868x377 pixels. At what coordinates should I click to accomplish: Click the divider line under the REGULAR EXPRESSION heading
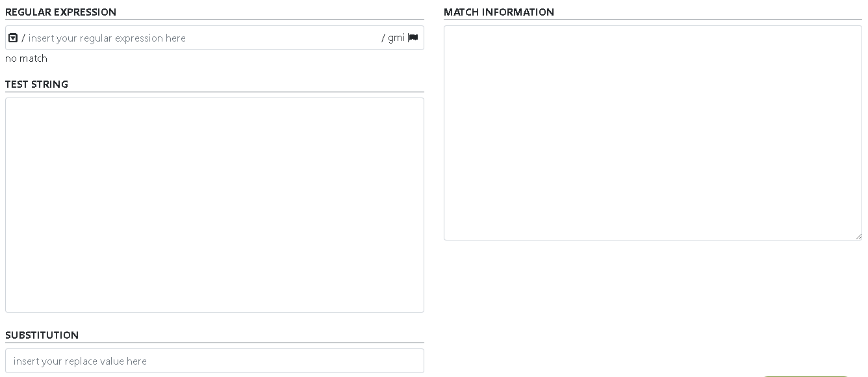[x=214, y=19]
